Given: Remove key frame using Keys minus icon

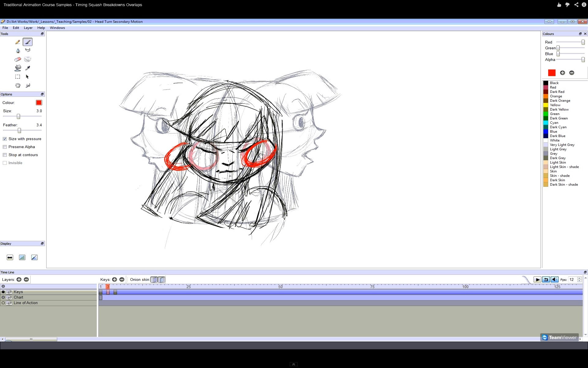Looking at the screenshot, I should 122,279.
